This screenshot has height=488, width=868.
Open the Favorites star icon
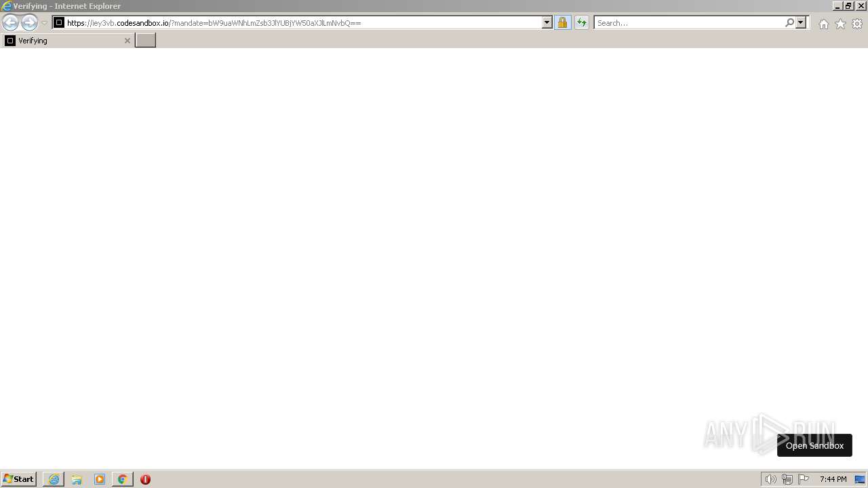(x=840, y=24)
